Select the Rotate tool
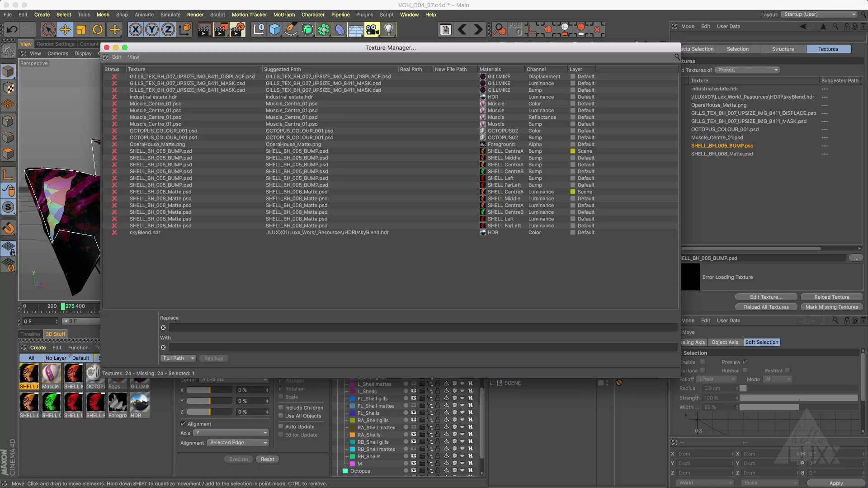Viewport: 868px width, 488px height. pyautogui.click(x=98, y=30)
